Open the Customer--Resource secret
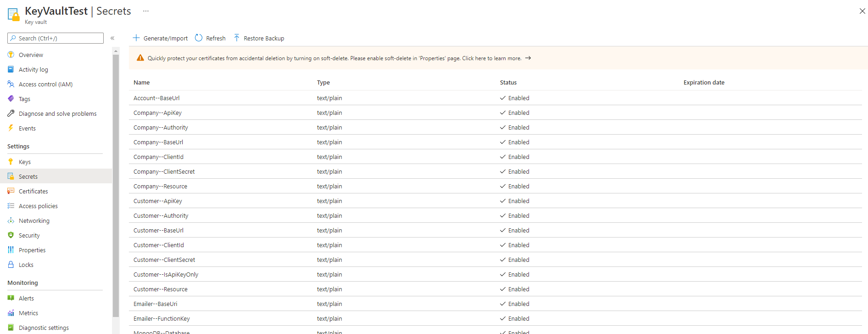The width and height of the screenshot is (868, 334). (x=161, y=289)
